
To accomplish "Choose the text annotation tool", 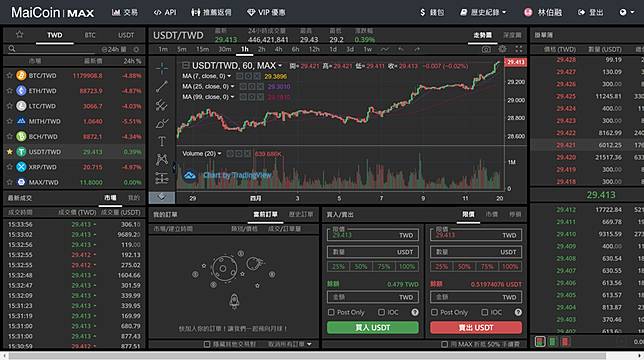I will click(x=162, y=141).
